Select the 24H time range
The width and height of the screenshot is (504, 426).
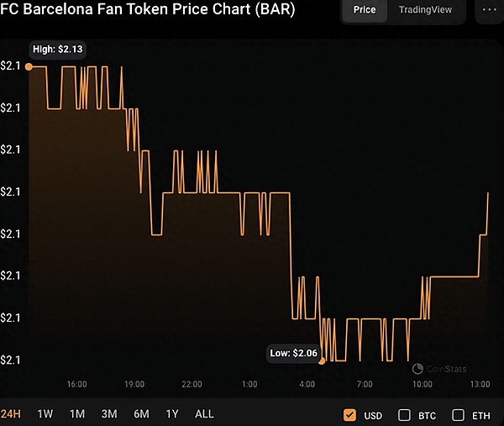point(12,414)
